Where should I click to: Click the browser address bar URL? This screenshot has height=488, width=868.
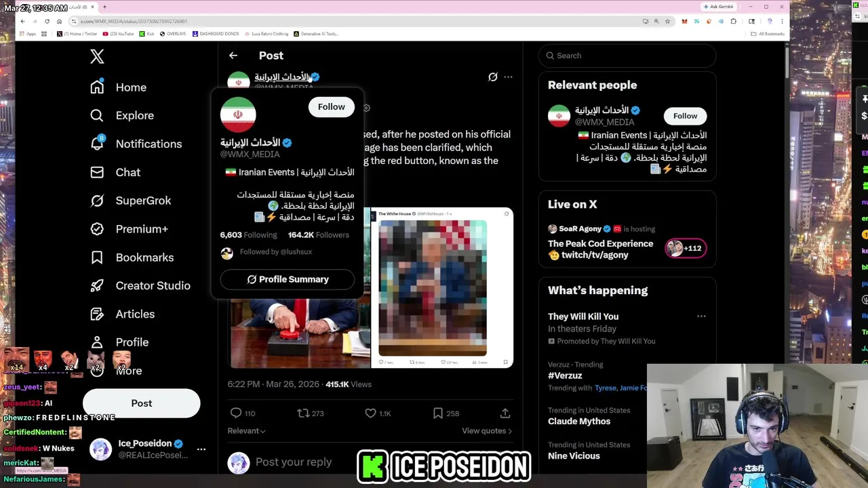click(x=134, y=21)
